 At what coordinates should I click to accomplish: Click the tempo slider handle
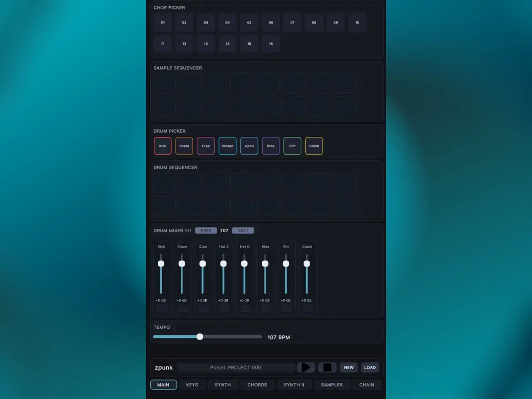pyautogui.click(x=200, y=337)
